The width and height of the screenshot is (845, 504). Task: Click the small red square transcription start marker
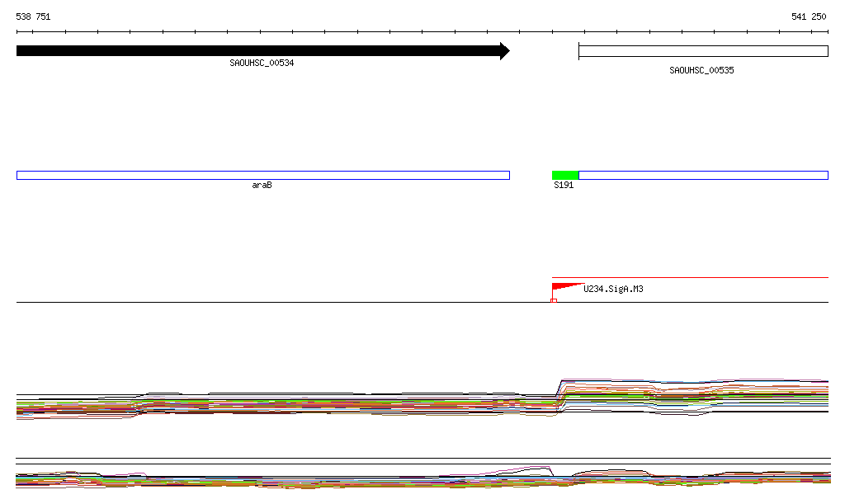click(x=554, y=300)
